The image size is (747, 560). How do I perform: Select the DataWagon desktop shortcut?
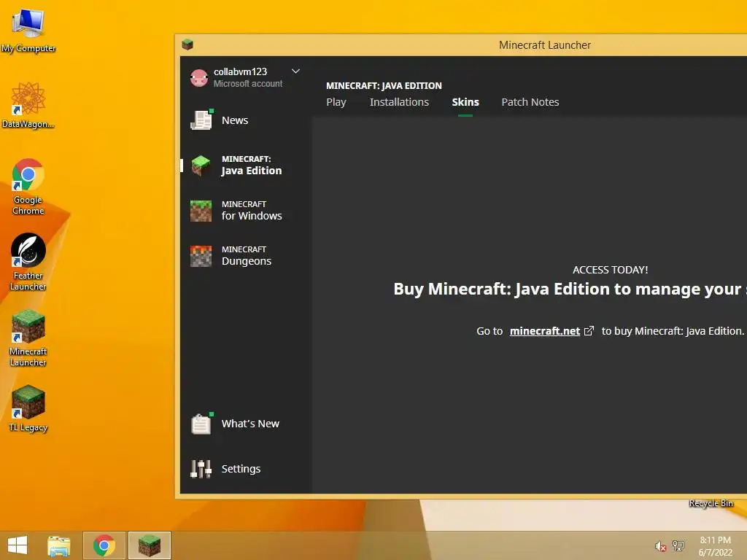28,105
